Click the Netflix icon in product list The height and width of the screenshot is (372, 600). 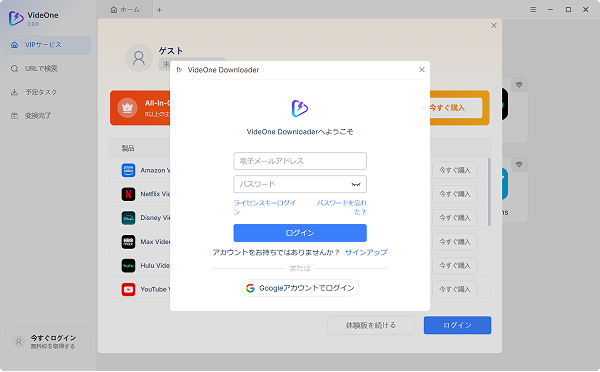click(x=128, y=194)
